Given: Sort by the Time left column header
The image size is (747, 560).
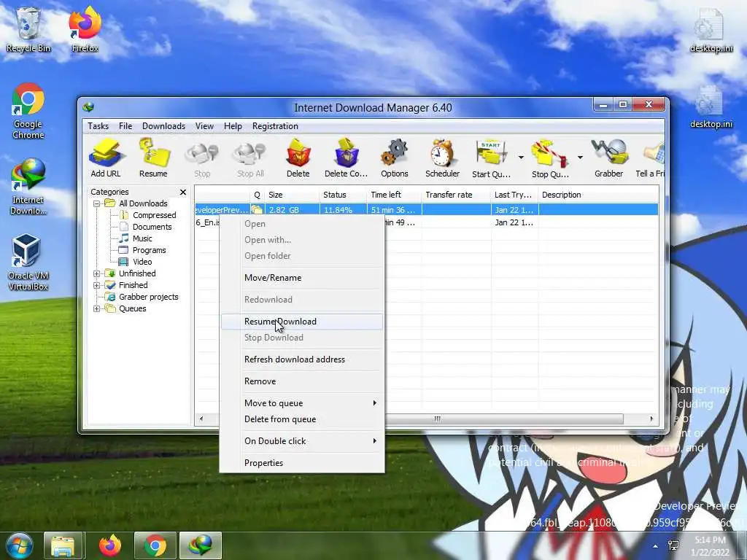Looking at the screenshot, I should point(394,195).
